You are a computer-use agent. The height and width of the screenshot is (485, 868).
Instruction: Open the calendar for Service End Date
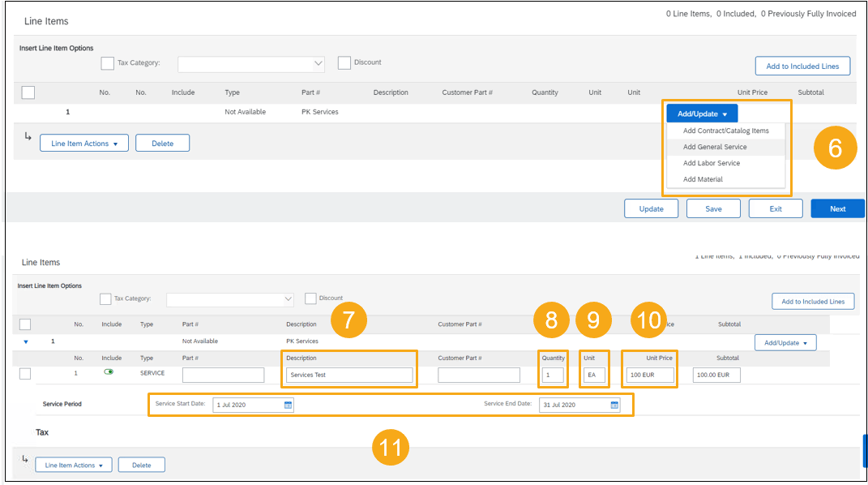coord(613,403)
